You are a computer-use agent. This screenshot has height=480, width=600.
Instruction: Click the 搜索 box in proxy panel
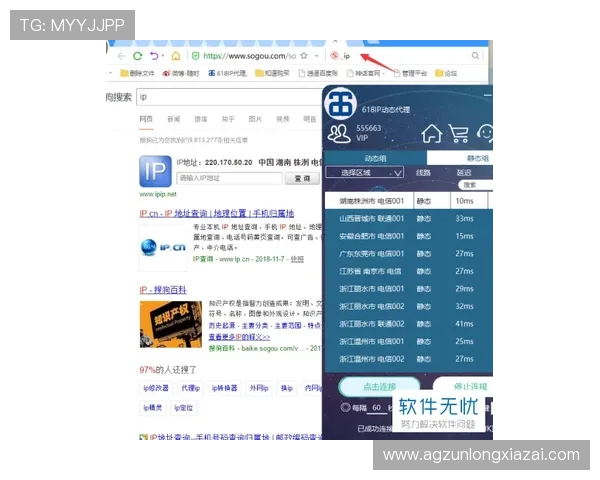pos(476,185)
